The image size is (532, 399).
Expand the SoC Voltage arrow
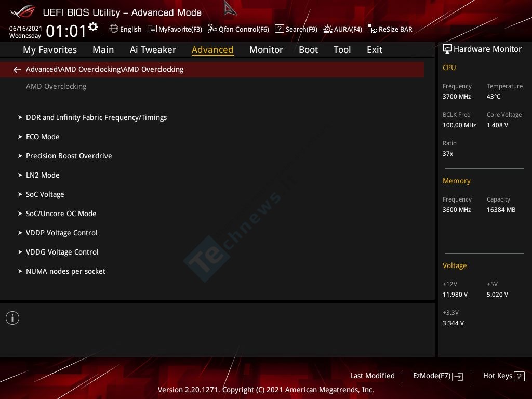[20, 194]
